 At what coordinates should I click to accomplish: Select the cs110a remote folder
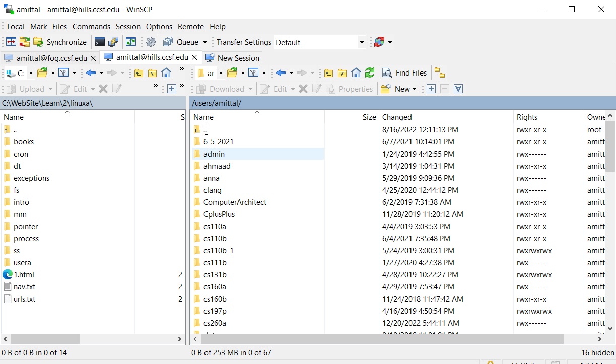pyautogui.click(x=215, y=227)
